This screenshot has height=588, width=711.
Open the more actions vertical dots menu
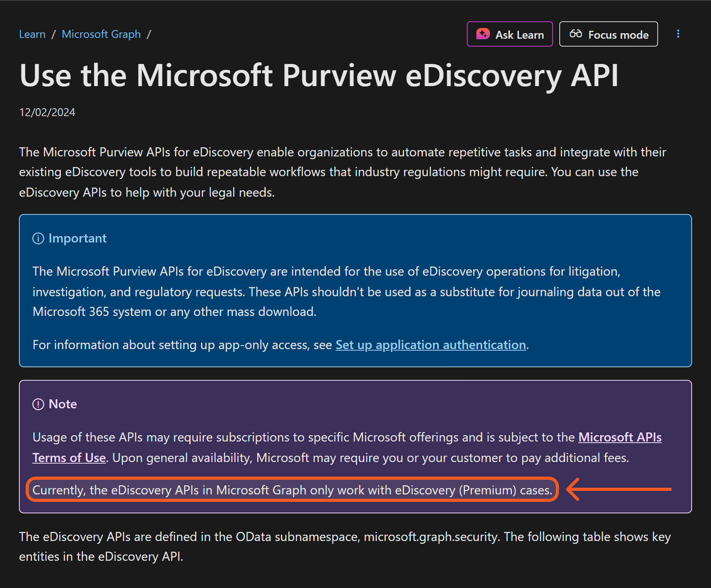pyautogui.click(x=678, y=34)
